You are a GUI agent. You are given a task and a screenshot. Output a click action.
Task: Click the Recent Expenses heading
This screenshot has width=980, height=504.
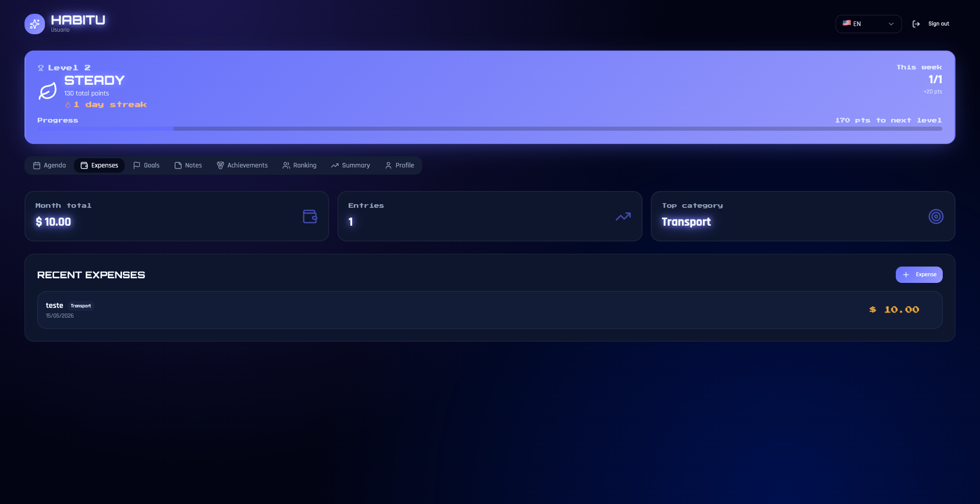point(91,275)
